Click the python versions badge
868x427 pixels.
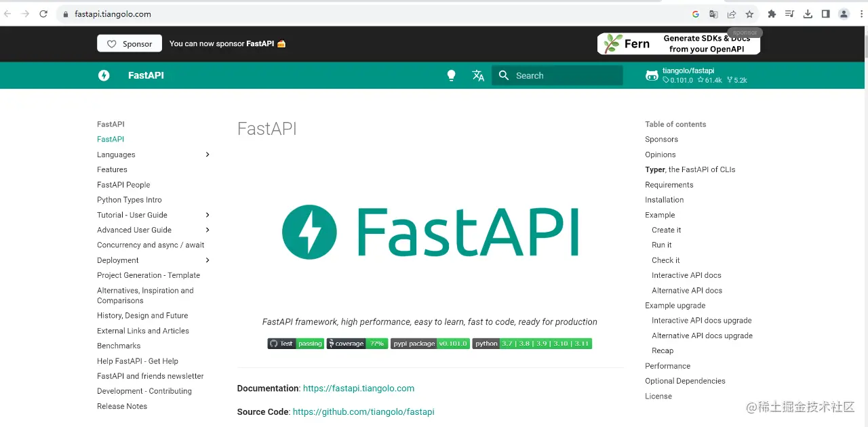[x=532, y=344]
